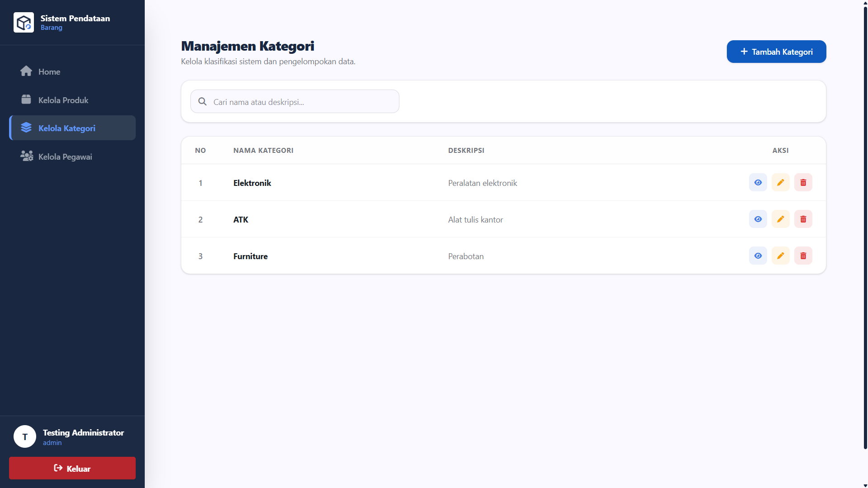Click the Kelola Kategori layers icon
The height and width of the screenshot is (488, 868).
(x=26, y=128)
